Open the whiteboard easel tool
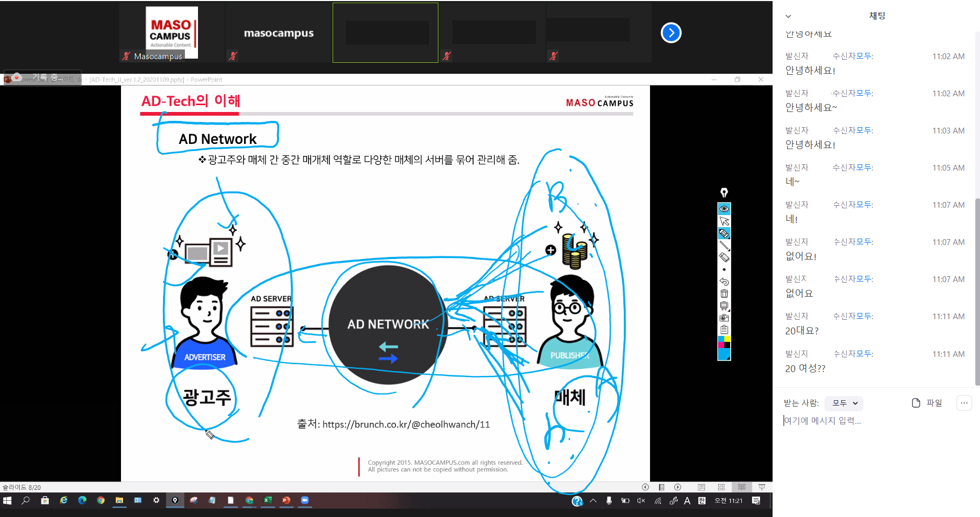 click(x=724, y=306)
